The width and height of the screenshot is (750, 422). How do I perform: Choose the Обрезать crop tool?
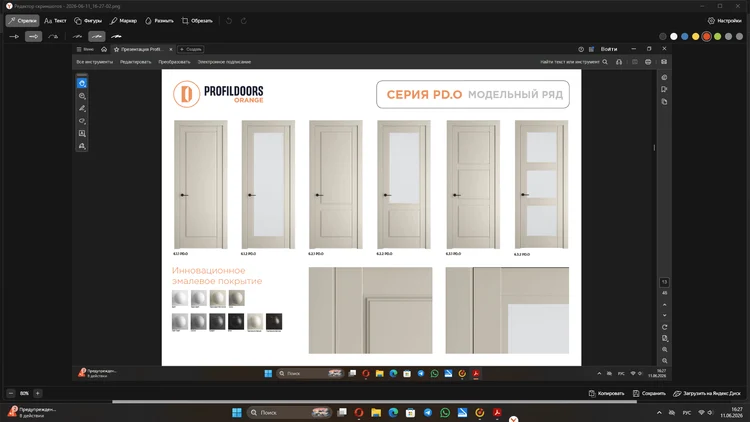pyautogui.click(x=197, y=21)
